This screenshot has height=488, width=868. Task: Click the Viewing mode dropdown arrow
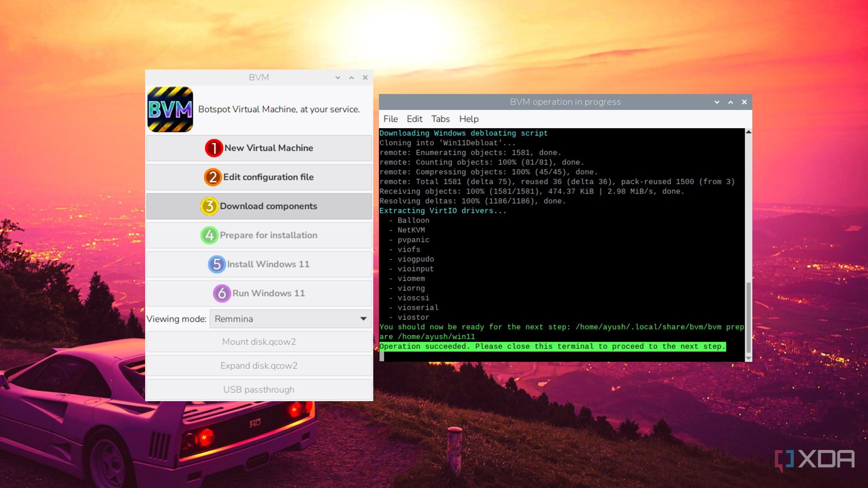(x=363, y=319)
